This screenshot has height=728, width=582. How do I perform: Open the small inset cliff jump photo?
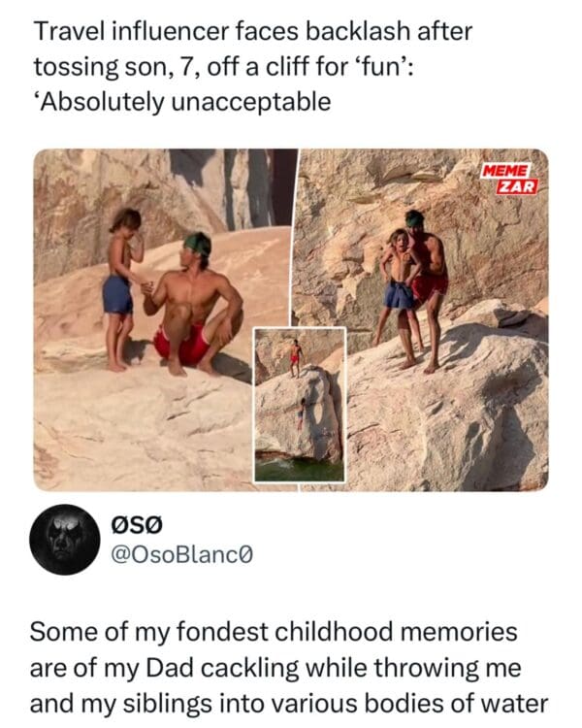[300, 405]
